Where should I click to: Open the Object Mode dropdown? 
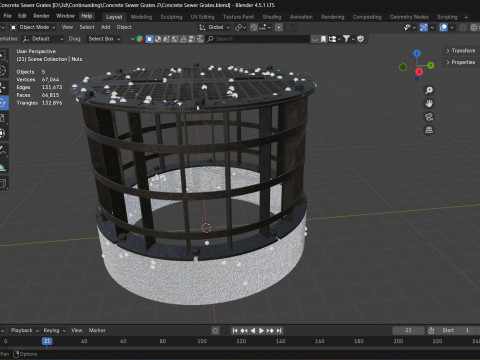pyautogui.click(x=33, y=27)
